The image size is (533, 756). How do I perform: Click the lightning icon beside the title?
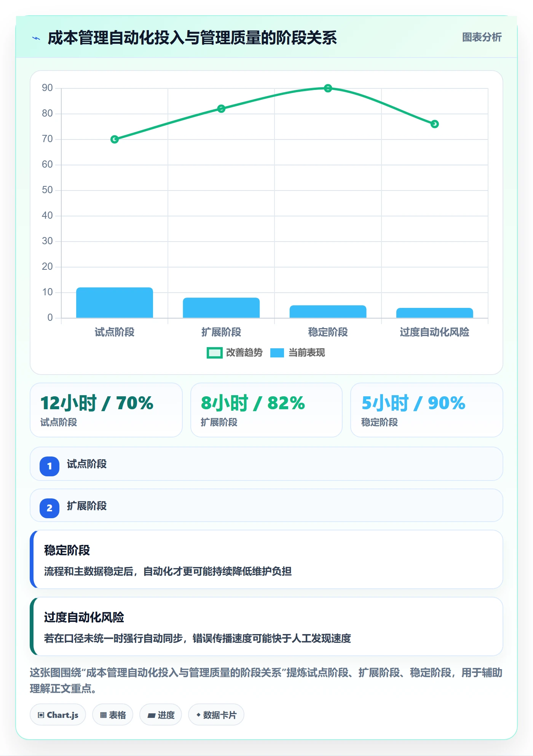tap(36, 38)
